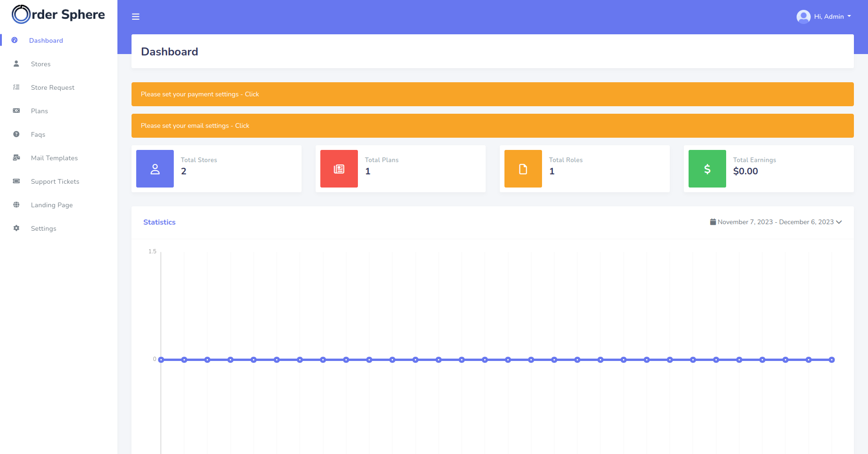Viewport: 868px width, 454px height.
Task: Select Support Tickets in the sidebar
Action: 55,181
